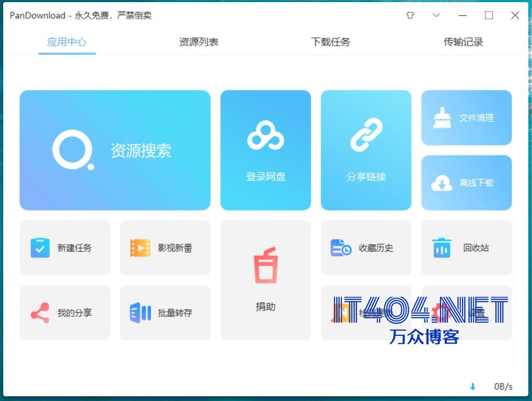Switch to the 资源列表 tab
This screenshot has height=401, width=532.
[199, 42]
